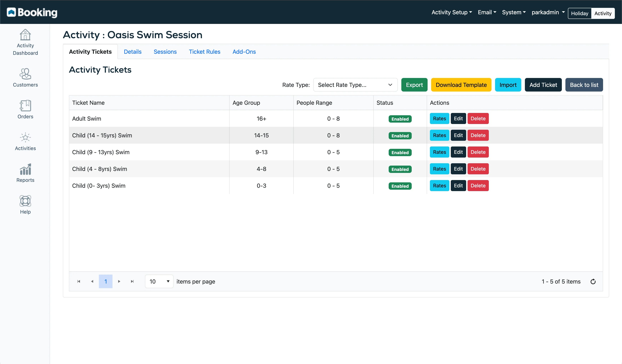Image resolution: width=622 pixels, height=364 pixels.
Task: Open Rates for Child (4 - 8yrs) Swim
Action: point(439,169)
